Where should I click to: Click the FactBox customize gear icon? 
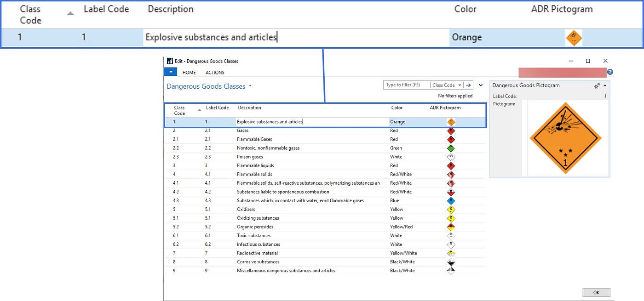click(x=597, y=85)
